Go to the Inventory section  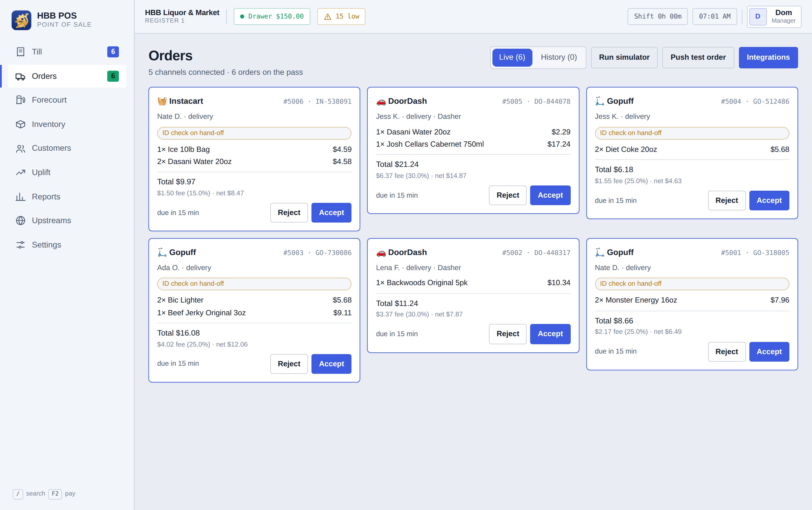(x=67, y=124)
